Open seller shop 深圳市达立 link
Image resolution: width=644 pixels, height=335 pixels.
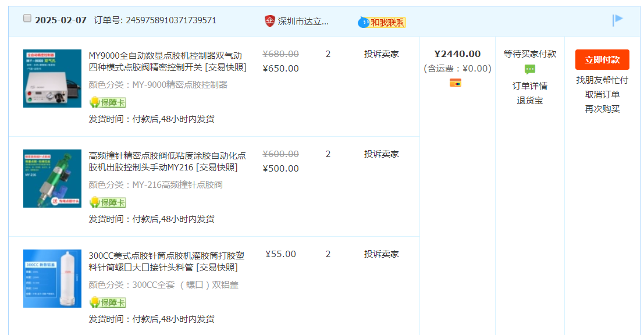coord(303,22)
